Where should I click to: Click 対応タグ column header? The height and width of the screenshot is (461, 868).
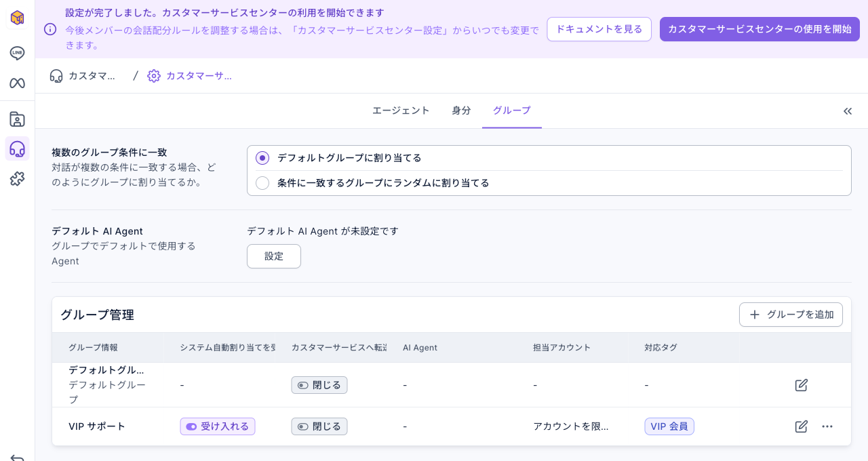point(661,348)
